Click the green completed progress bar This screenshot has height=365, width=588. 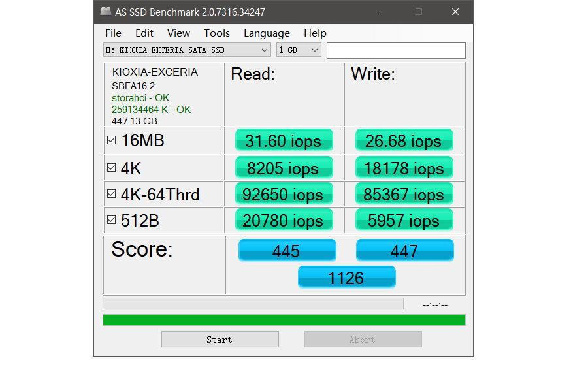[284, 320]
